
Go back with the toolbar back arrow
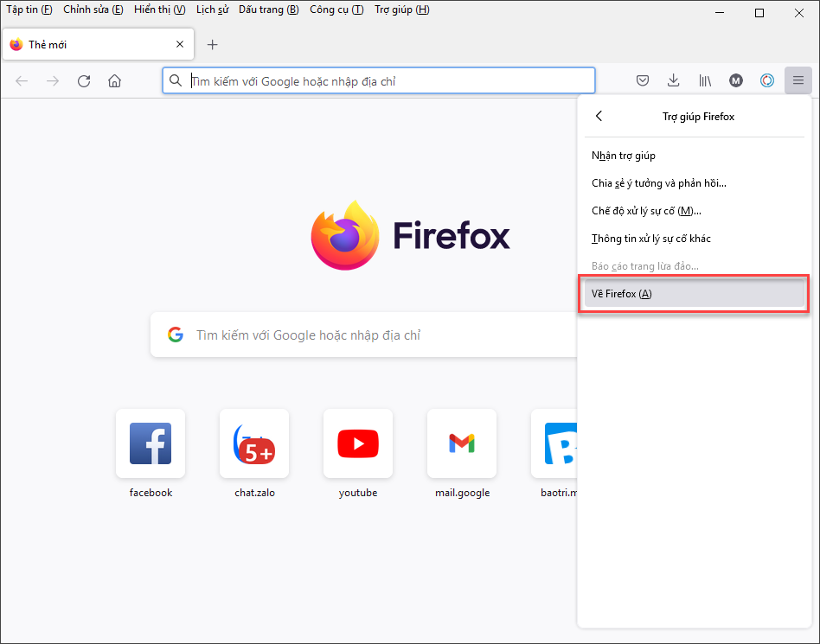pyautogui.click(x=22, y=81)
